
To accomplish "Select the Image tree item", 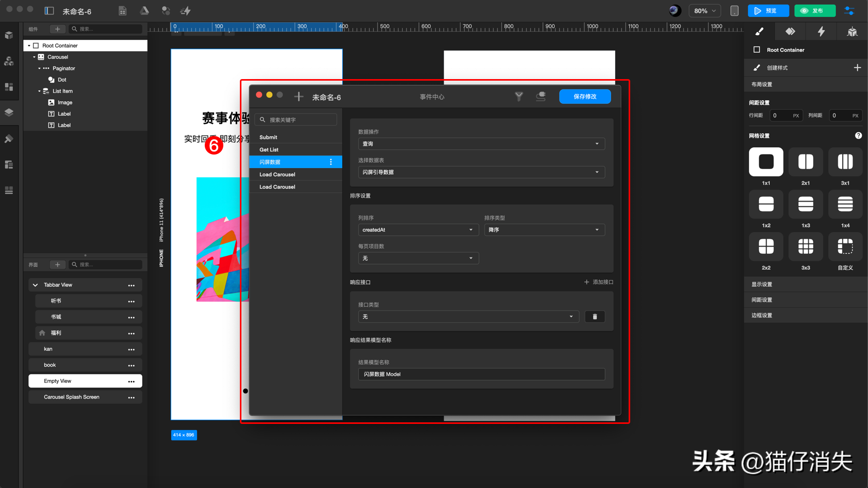I will tap(65, 102).
